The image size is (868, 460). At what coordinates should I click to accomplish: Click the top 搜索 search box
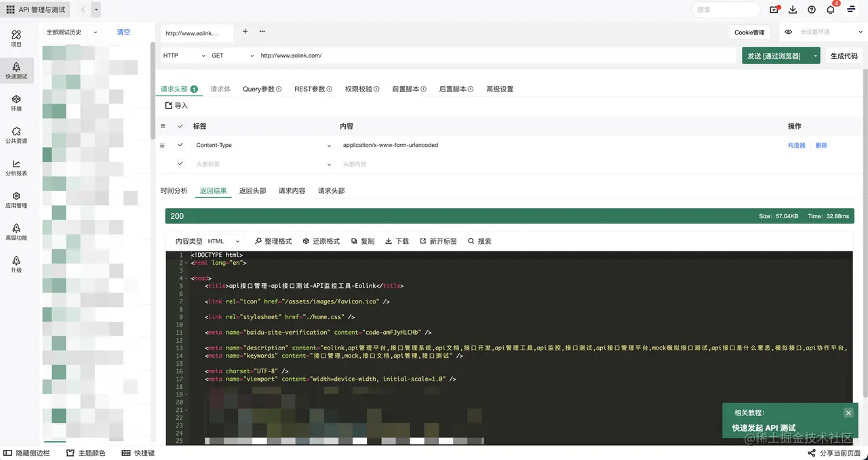pos(726,9)
